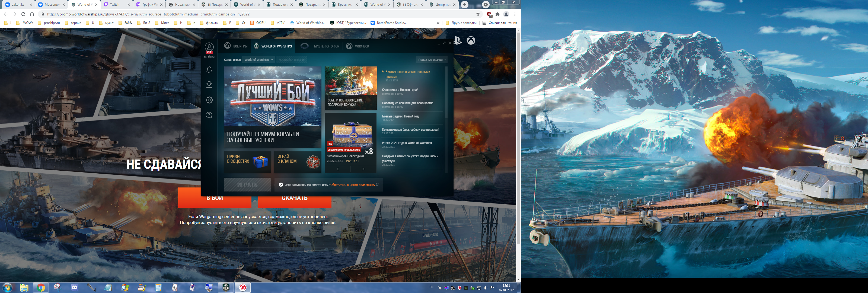Show next special offer with right arrow

point(363,169)
